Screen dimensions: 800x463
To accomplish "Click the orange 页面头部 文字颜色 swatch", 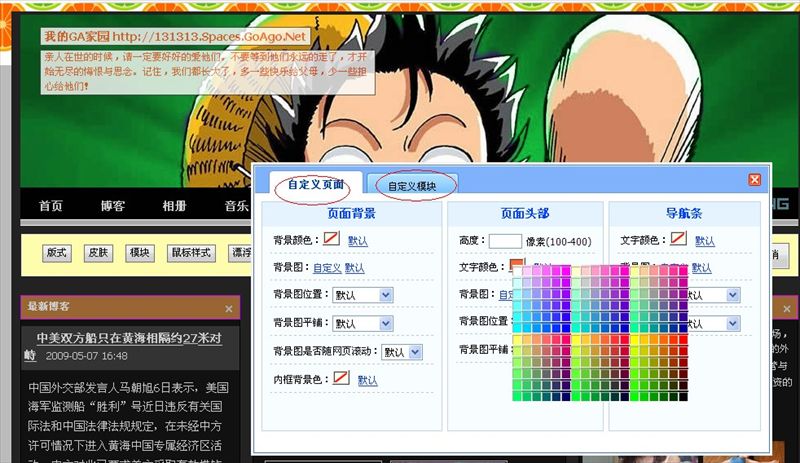I will [516, 263].
